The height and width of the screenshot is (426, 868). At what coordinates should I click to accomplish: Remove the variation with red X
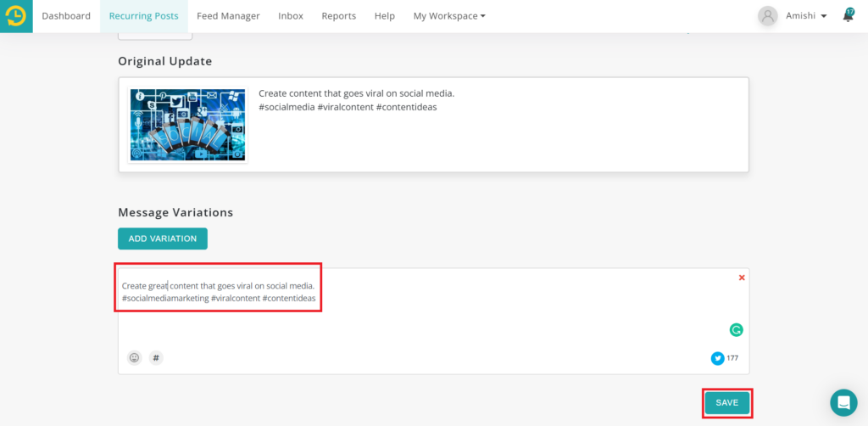[x=742, y=277]
